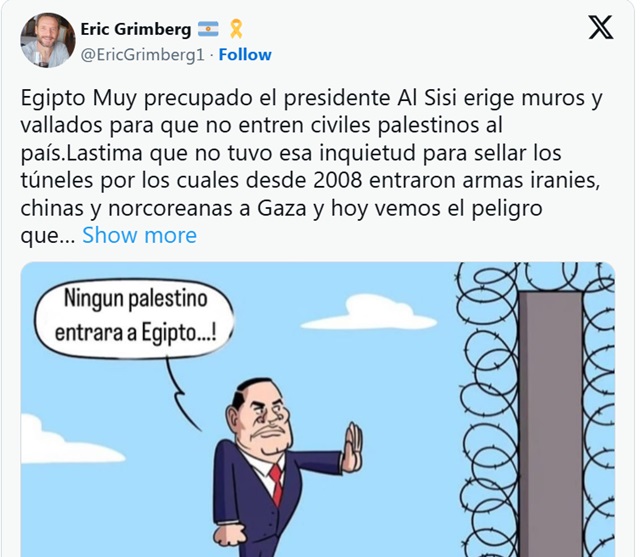Click the cartoon man's red tie

(x=276, y=484)
